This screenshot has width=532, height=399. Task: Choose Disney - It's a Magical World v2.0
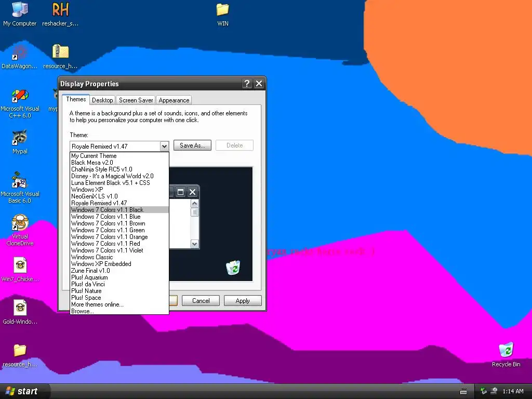[119, 176]
